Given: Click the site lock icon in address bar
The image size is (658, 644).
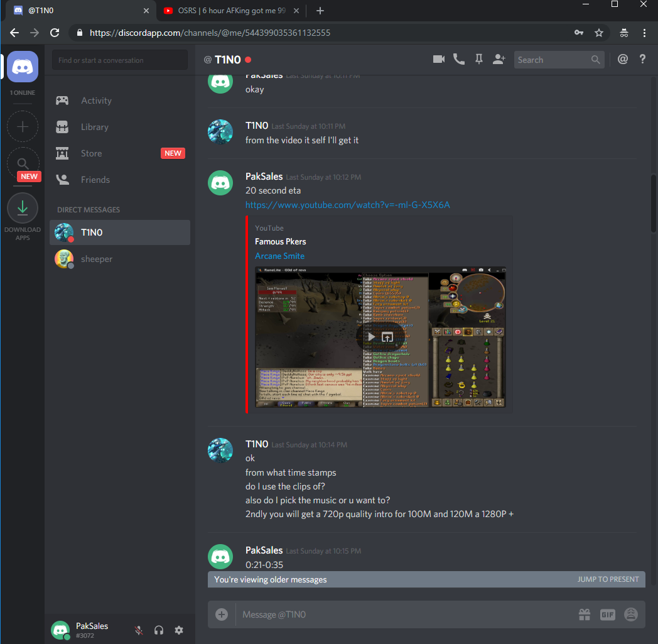Looking at the screenshot, I should 79,33.
